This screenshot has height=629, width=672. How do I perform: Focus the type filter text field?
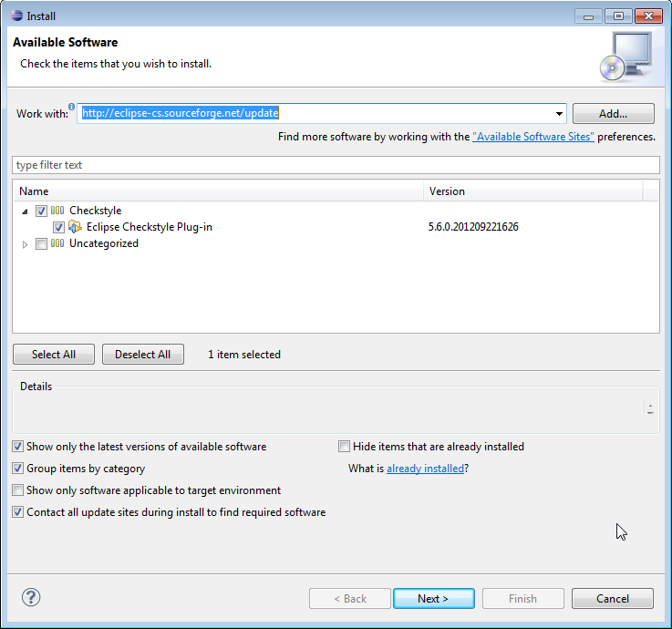click(x=336, y=165)
